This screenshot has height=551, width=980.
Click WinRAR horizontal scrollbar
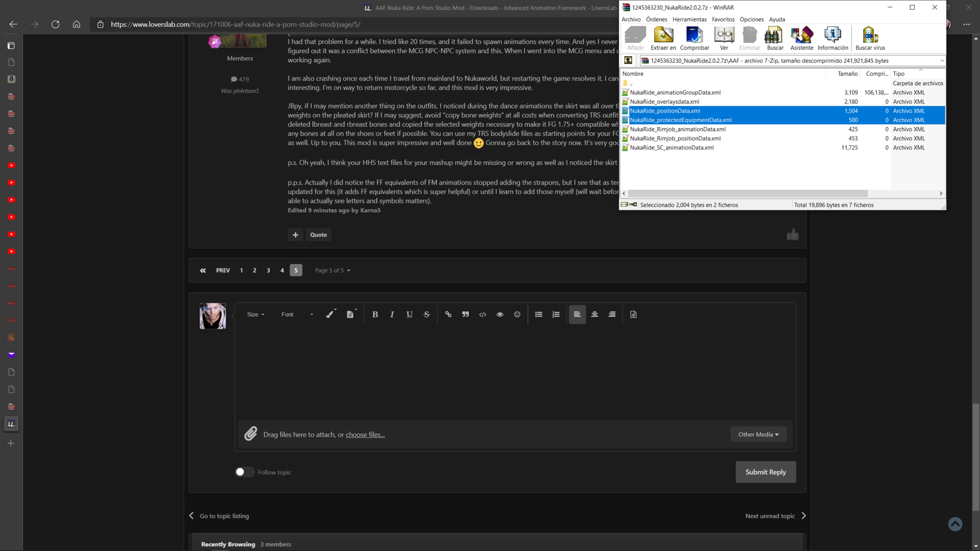click(x=747, y=193)
